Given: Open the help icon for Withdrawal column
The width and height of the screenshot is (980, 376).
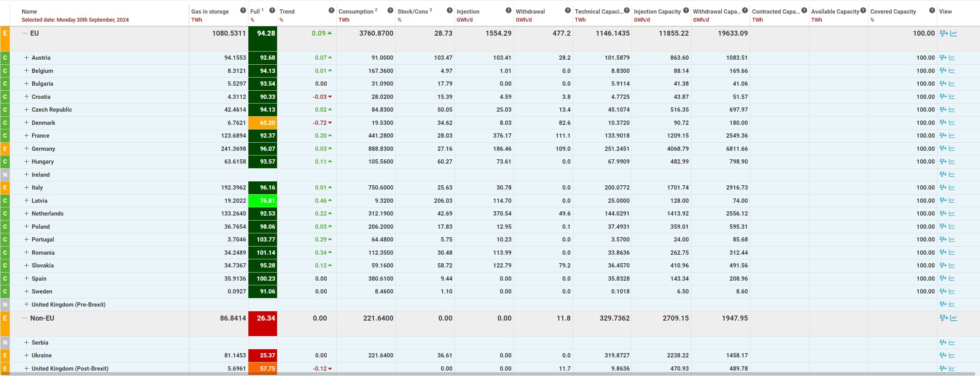Looking at the screenshot, I should 568,10.
